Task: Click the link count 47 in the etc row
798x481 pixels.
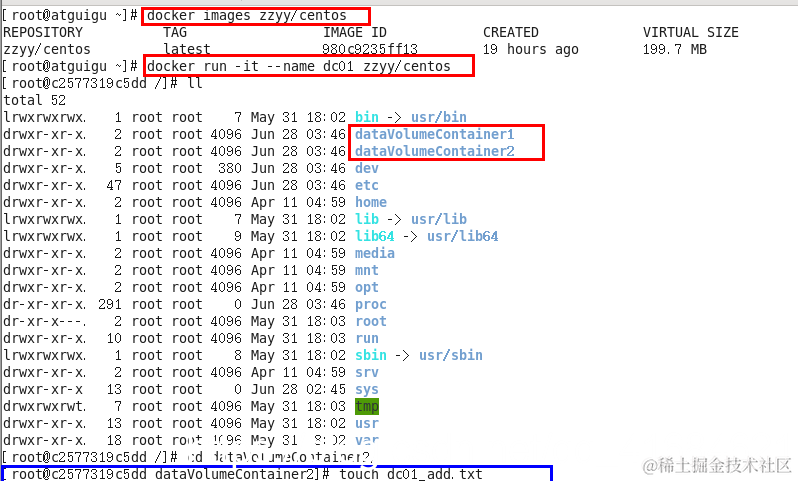Action: point(114,185)
